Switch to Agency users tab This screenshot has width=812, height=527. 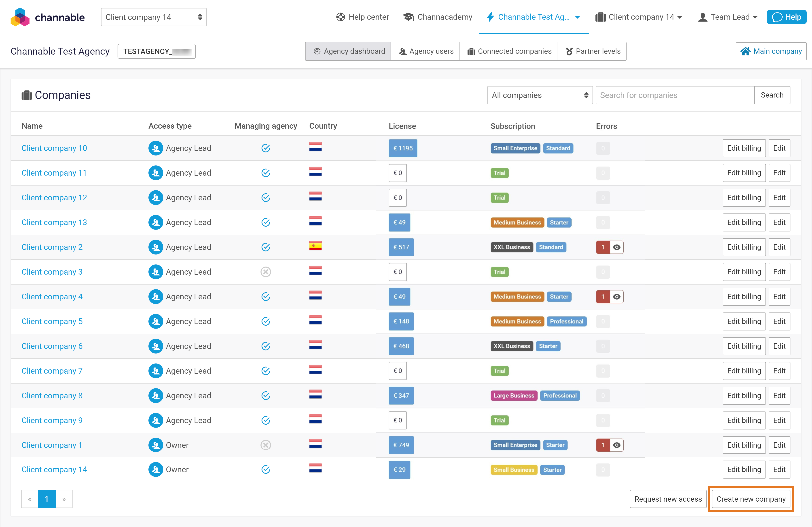(425, 51)
